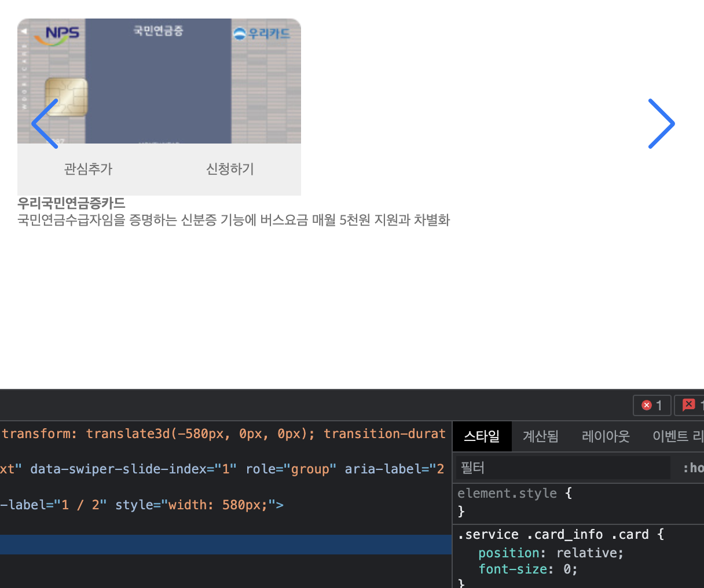Image resolution: width=704 pixels, height=588 pixels.
Task: Open the red error count indicator
Action: tap(652, 405)
